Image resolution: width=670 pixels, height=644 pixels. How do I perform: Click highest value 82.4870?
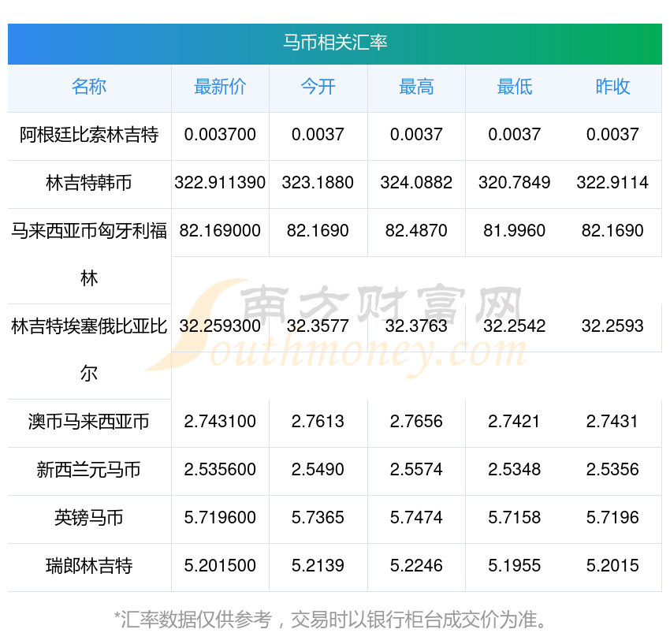[416, 231]
